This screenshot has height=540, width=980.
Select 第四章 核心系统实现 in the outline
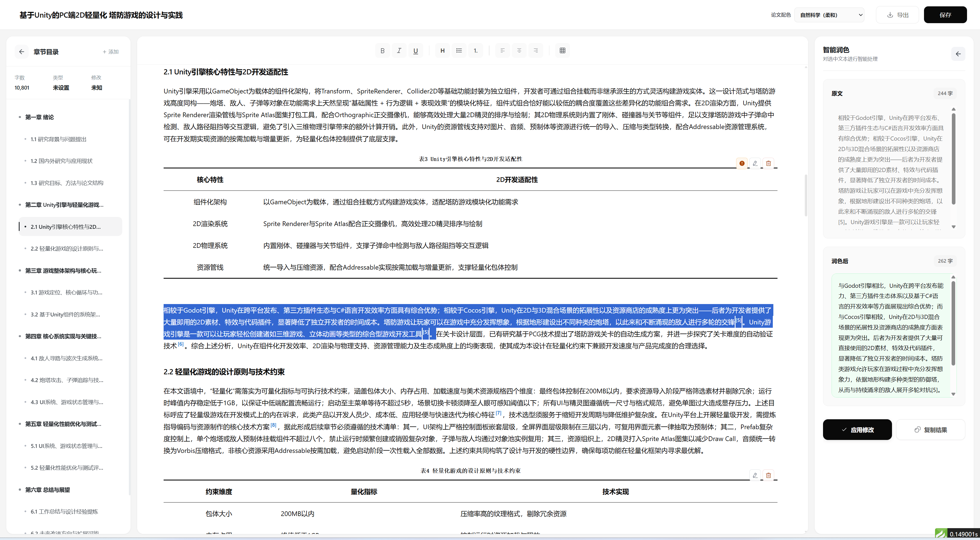[63, 336]
